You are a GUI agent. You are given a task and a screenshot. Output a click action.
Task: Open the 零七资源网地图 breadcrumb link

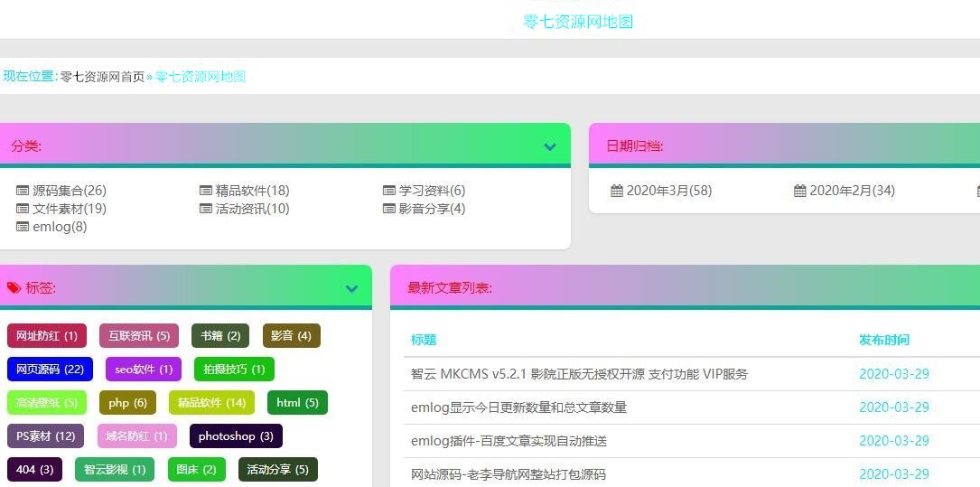point(201,77)
